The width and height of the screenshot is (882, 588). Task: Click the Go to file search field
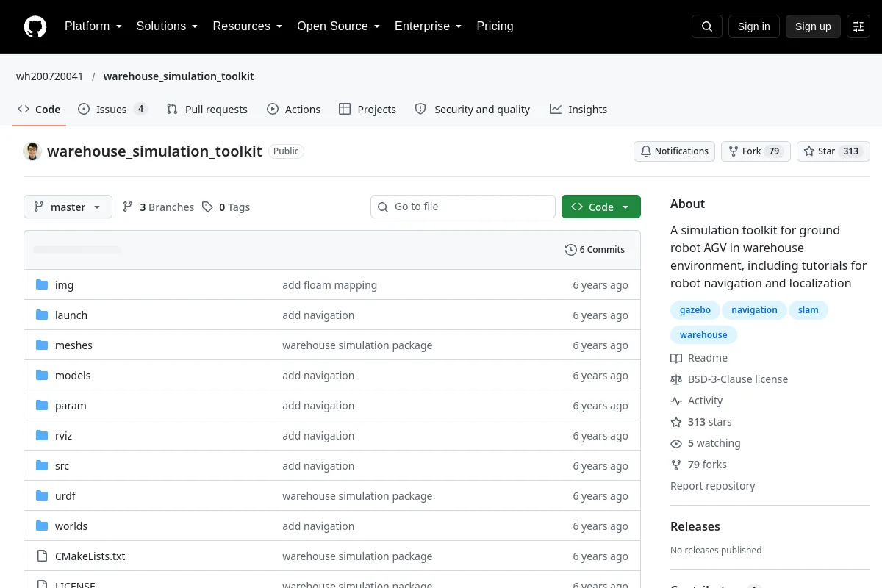click(463, 207)
